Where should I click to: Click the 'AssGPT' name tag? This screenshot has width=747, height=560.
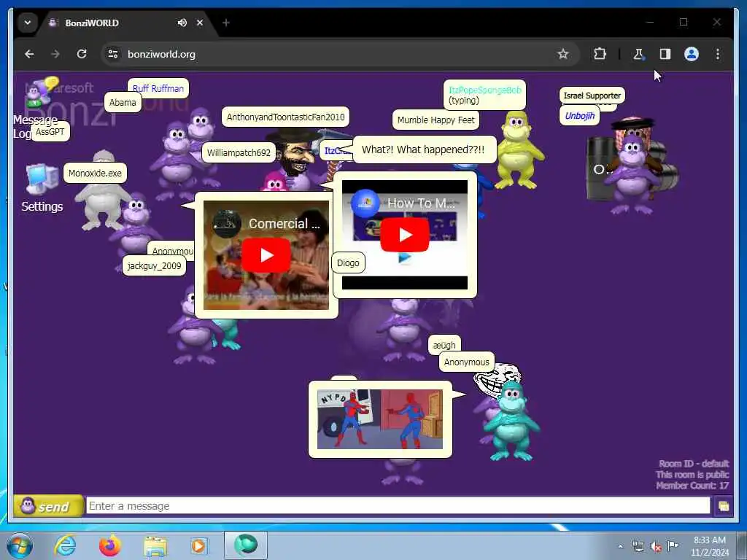click(x=50, y=132)
